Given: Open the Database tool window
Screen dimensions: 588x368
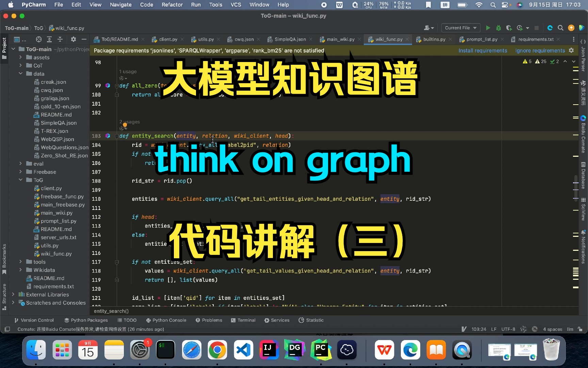Looking at the screenshot, I should [x=583, y=175].
